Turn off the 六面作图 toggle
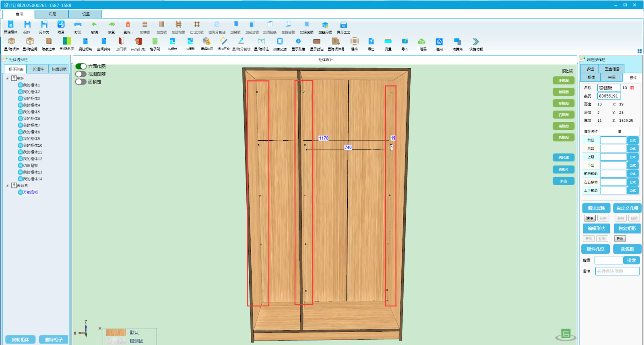The width and height of the screenshot is (644, 345). (81, 66)
